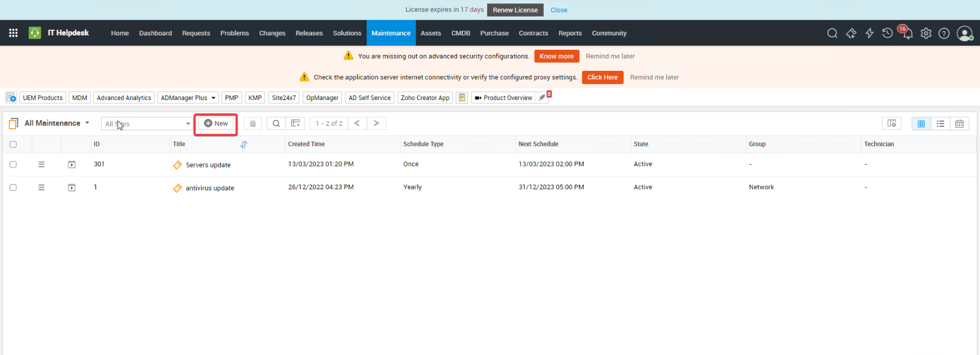Image resolution: width=980 pixels, height=355 pixels.
Task: Switch to list view icon
Action: pyautogui.click(x=940, y=123)
